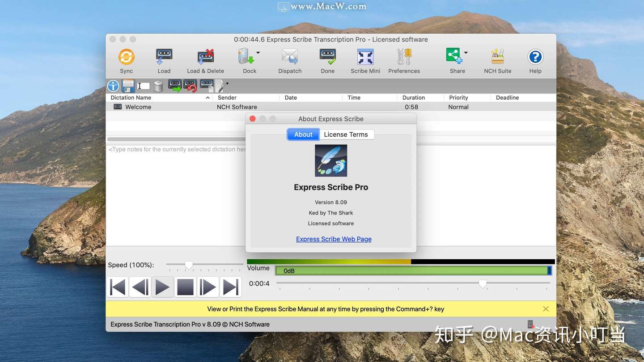This screenshot has width=644, height=362.
Task: Switch to Scribe Mini mode
Action: [x=365, y=57]
